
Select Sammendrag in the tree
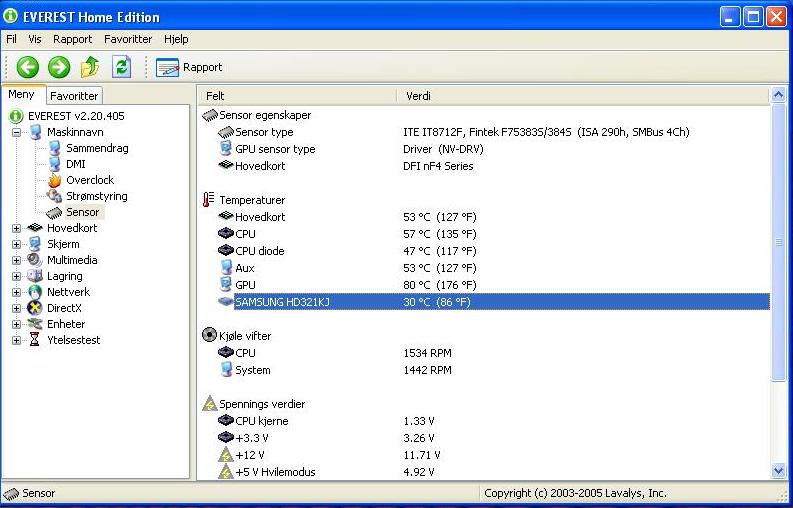click(97, 148)
